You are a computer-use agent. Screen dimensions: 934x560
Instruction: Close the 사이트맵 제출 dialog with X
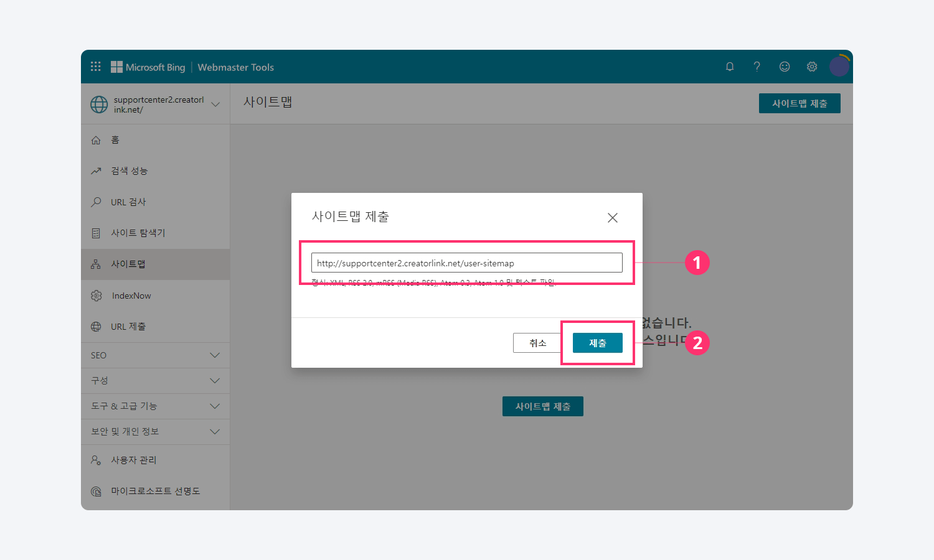click(613, 218)
